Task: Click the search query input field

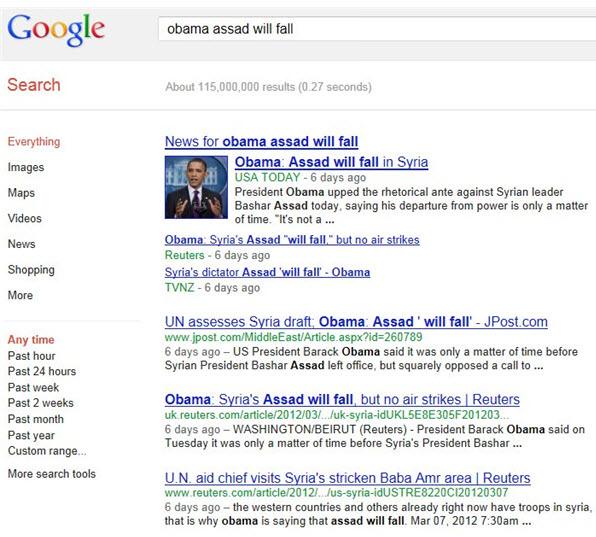Action: 377,29
